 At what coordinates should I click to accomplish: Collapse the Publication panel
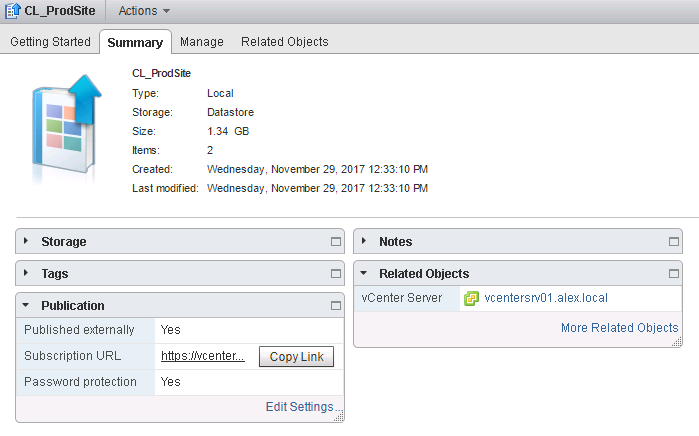[x=27, y=306]
